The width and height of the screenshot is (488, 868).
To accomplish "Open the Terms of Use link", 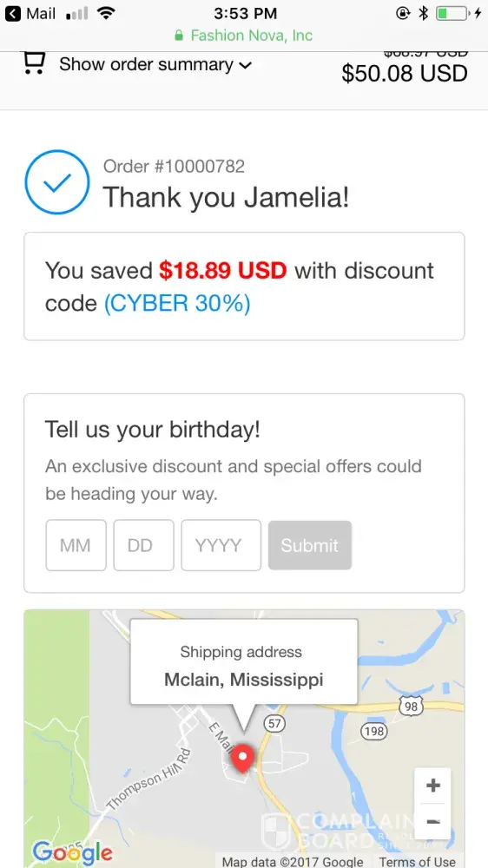I will click(417, 861).
